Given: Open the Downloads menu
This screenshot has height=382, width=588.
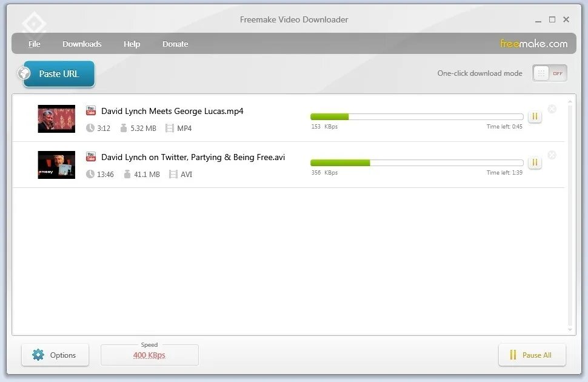Looking at the screenshot, I should (x=82, y=44).
